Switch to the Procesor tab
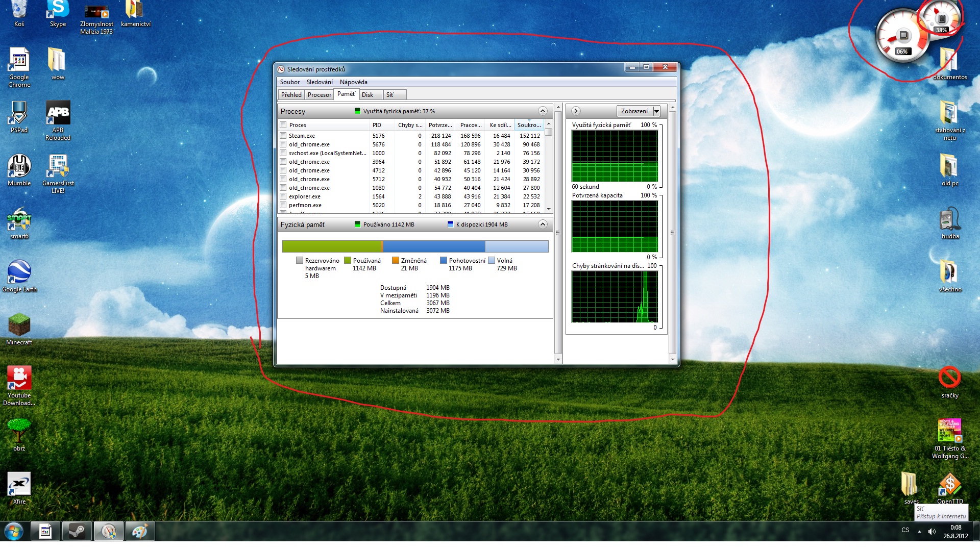 [x=319, y=95]
